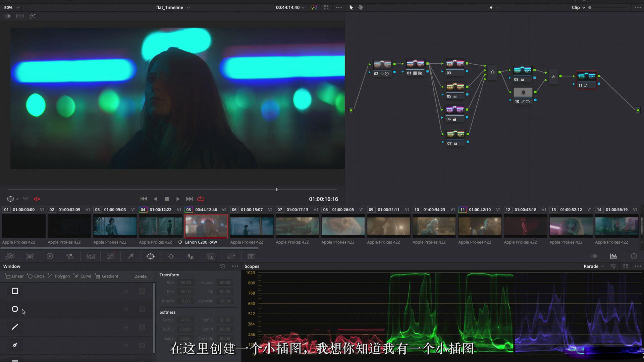Image resolution: width=644 pixels, height=362 pixels.
Task: Toggle invert for the square window row
Action: 126,291
